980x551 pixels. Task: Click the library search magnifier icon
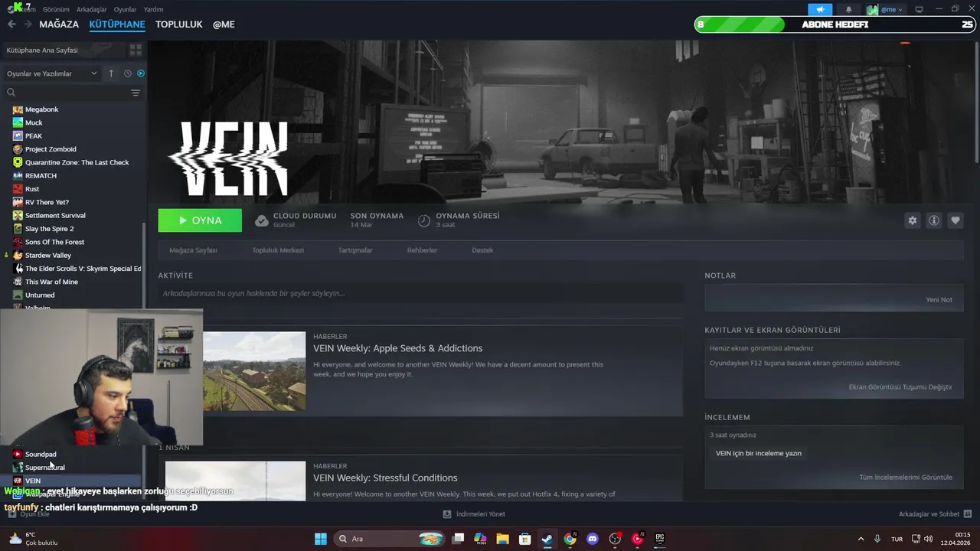11,93
